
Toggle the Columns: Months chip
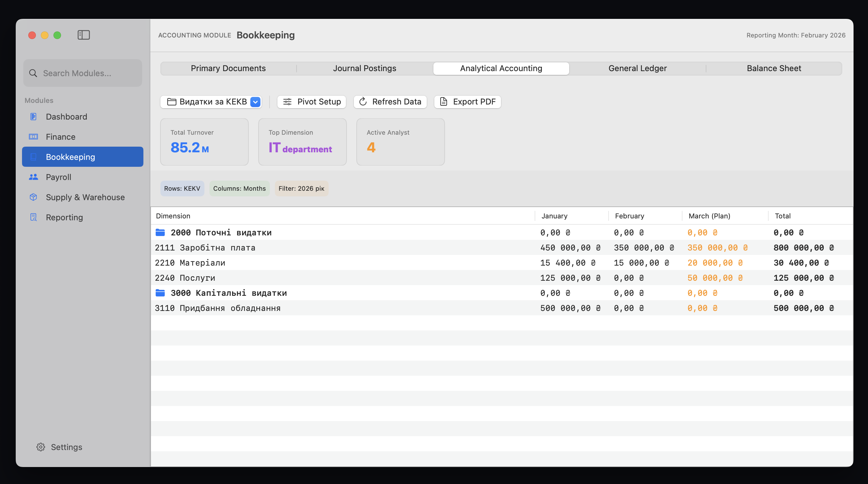coord(239,189)
